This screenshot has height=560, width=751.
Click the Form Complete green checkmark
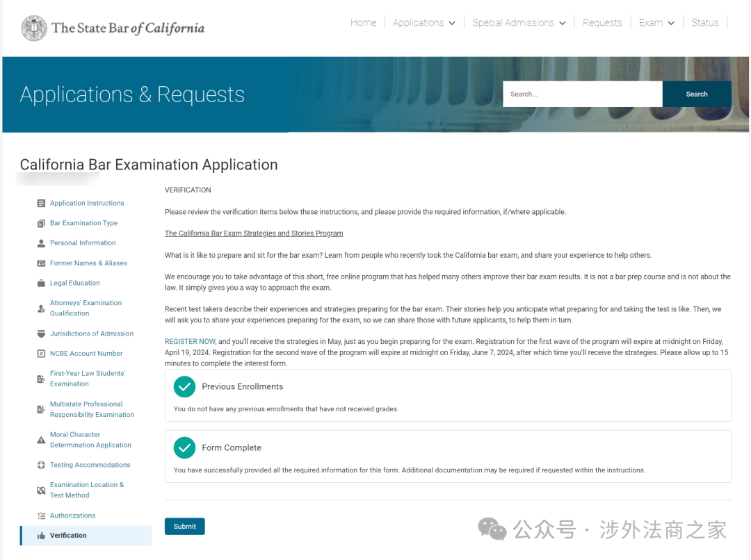point(184,448)
